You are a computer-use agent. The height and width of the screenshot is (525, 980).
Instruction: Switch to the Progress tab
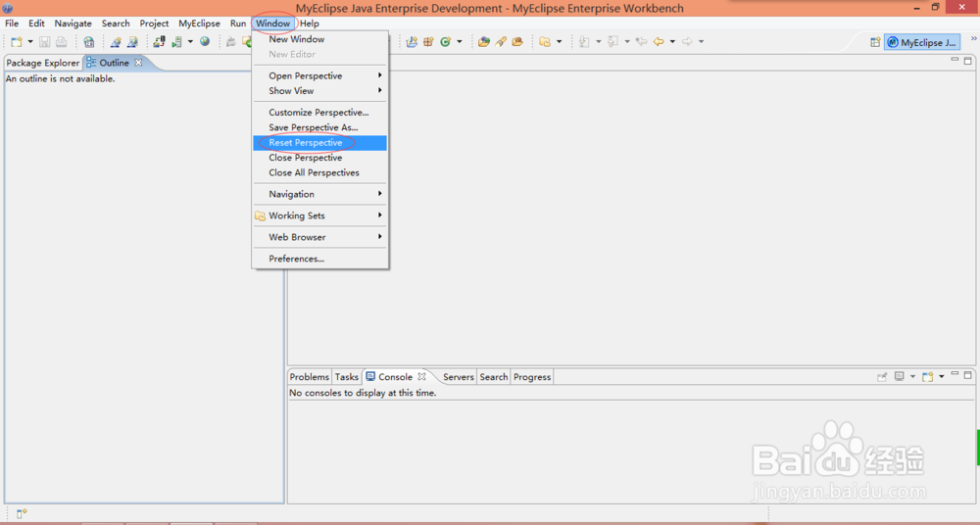532,377
